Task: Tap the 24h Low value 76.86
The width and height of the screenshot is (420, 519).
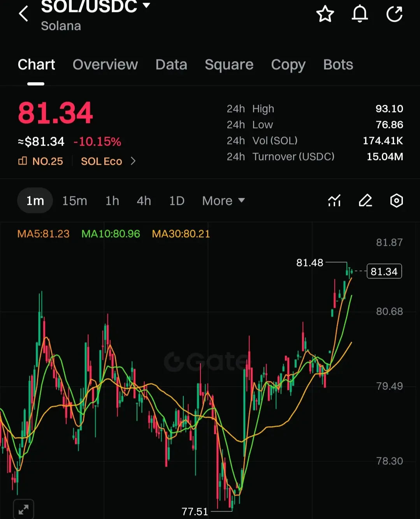Action: click(389, 125)
